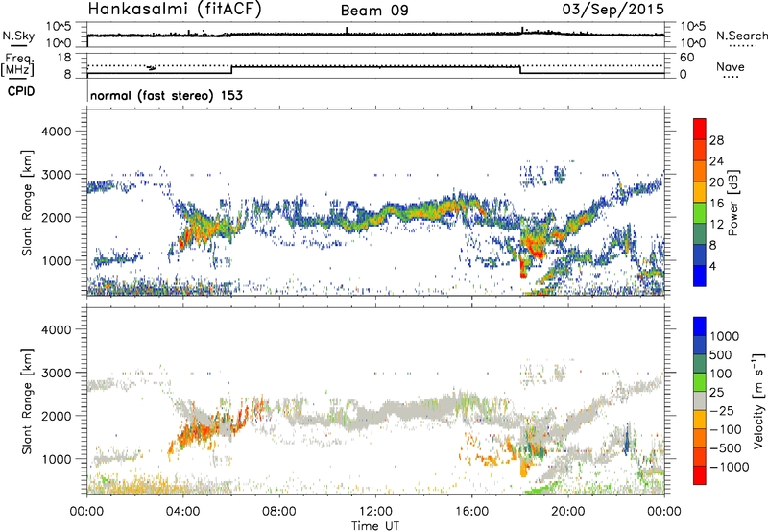Click the frequency step-up near 06:00
The width and height of the screenshot is (768, 532).
(231, 69)
